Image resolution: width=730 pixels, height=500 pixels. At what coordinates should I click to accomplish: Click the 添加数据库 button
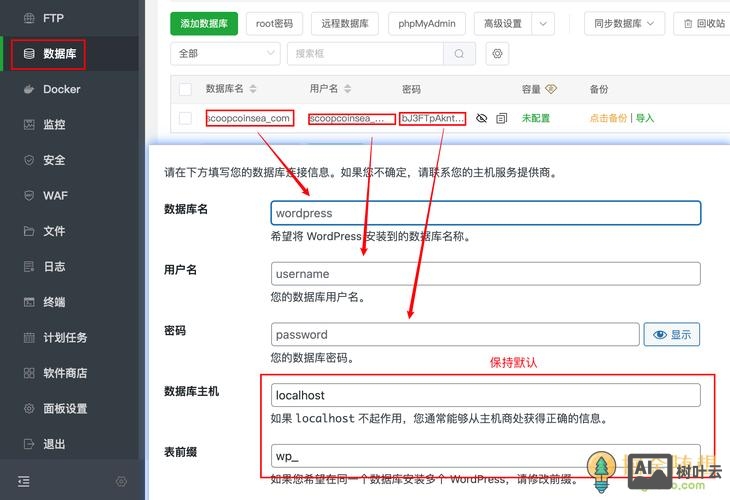[x=204, y=24]
